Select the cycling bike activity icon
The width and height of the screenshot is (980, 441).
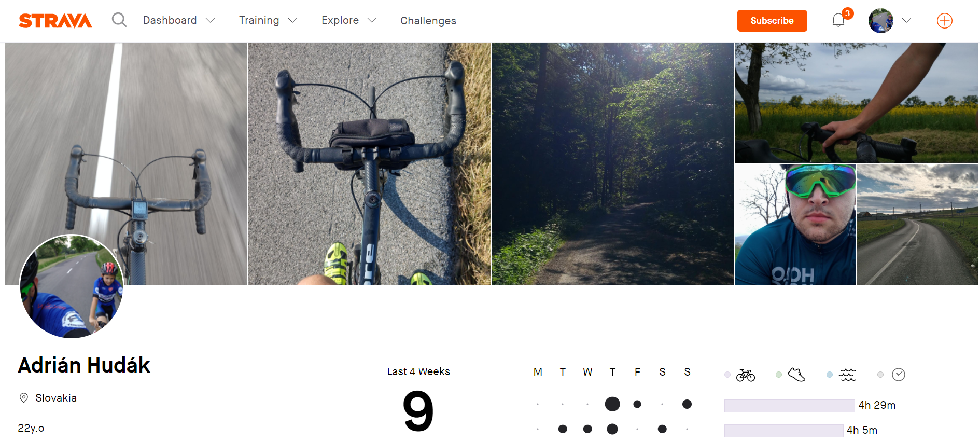[746, 375]
